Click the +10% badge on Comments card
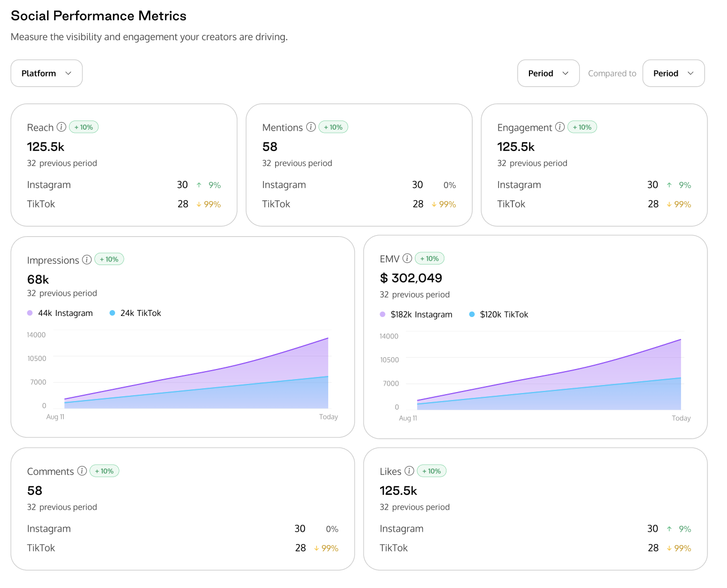This screenshot has width=727, height=588. tap(104, 471)
